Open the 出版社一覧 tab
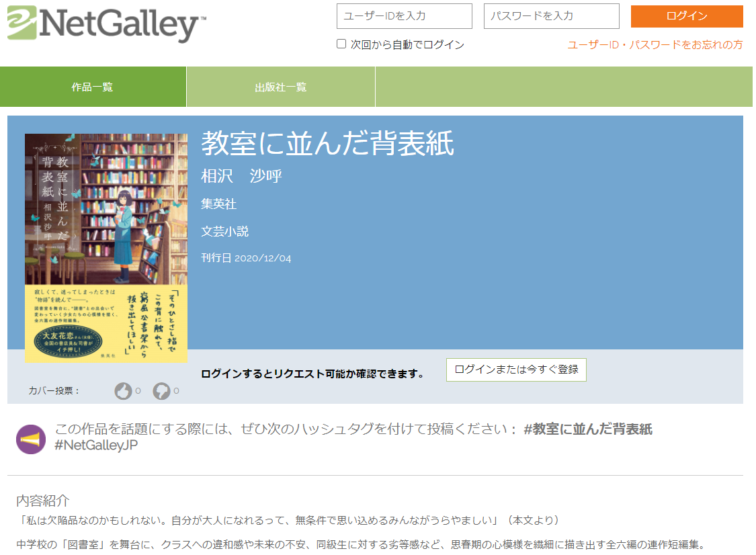The height and width of the screenshot is (555, 756). (281, 87)
